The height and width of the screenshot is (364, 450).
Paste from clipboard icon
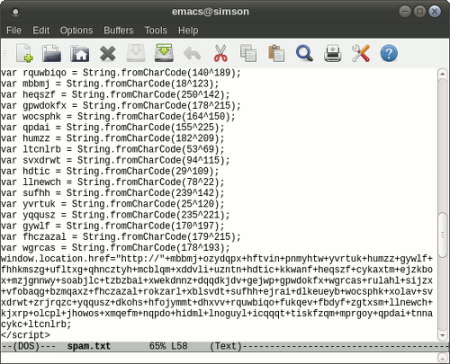tap(276, 53)
